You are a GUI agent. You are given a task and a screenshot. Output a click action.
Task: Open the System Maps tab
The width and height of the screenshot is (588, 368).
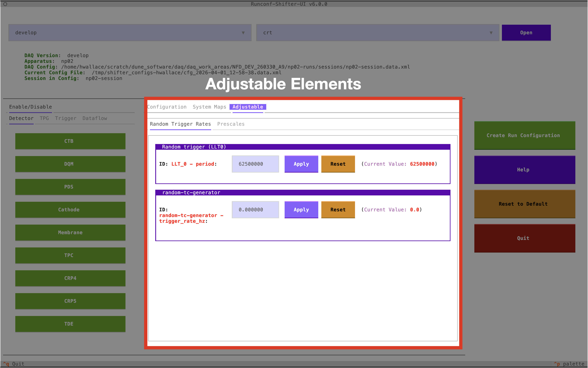tap(209, 107)
